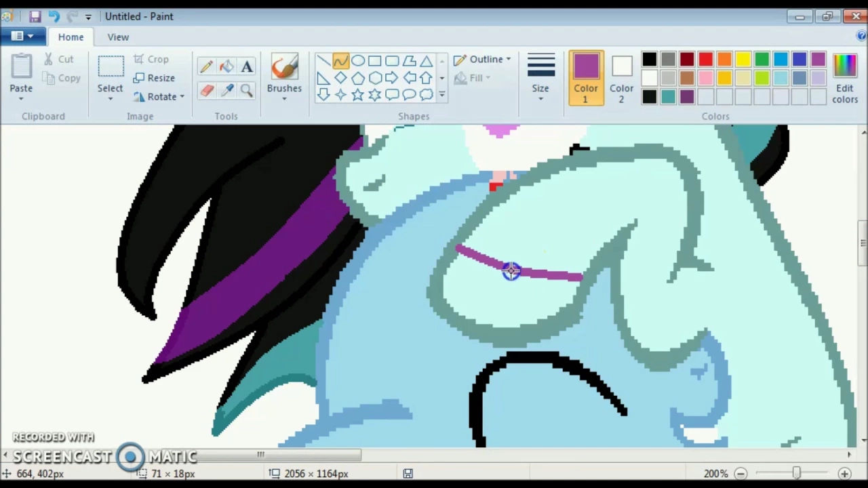Choose the Down arrow shape
This screenshot has height=488, width=868.
(323, 95)
